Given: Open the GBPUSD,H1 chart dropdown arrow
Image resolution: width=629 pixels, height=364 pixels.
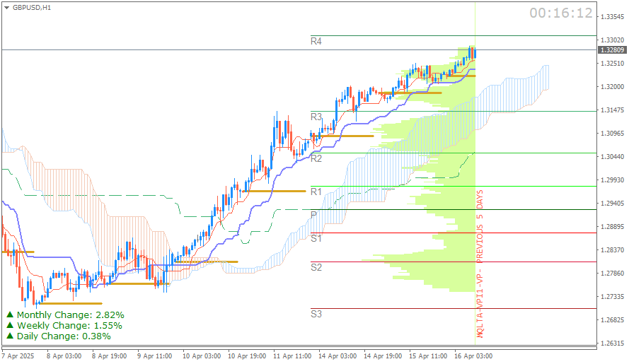Looking at the screenshot, I should point(6,8).
